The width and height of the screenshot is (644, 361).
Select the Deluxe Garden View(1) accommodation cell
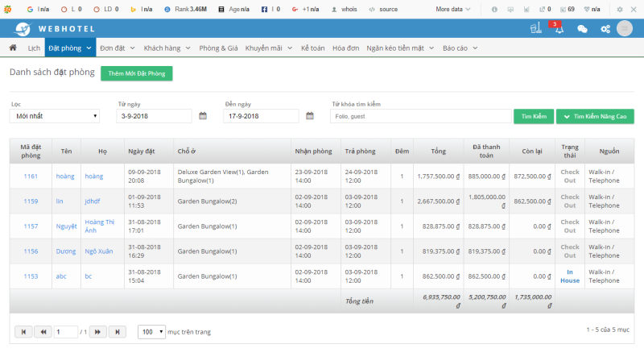click(232, 176)
